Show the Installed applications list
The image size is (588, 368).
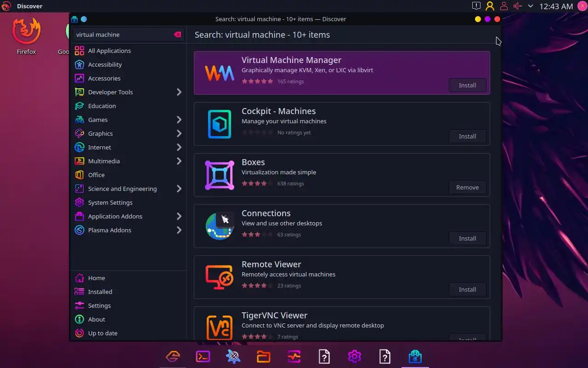click(x=128, y=292)
